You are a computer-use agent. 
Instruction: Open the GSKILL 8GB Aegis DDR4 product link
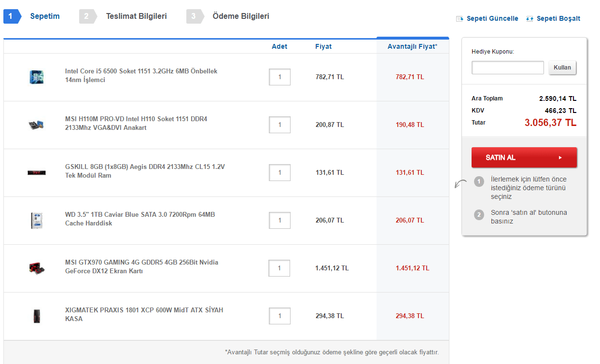click(x=145, y=171)
